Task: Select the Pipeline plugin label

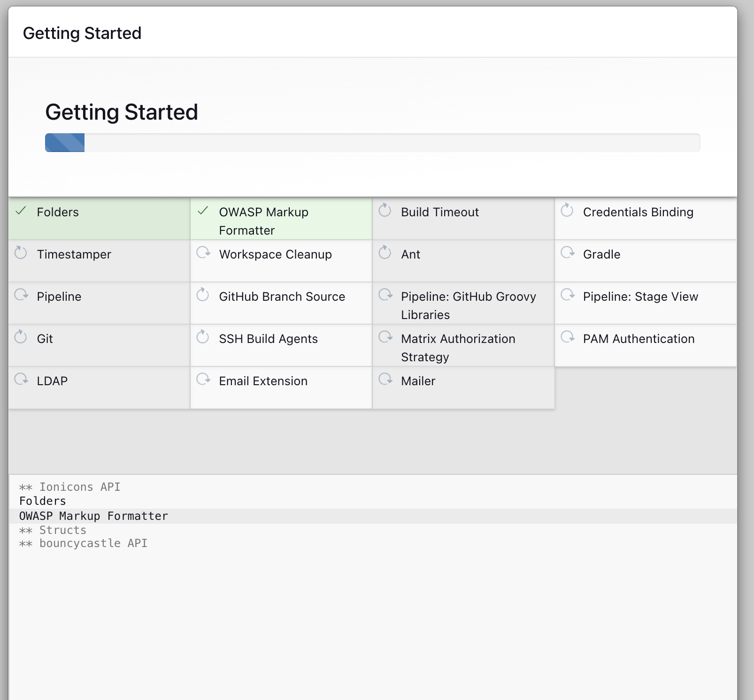Action: (59, 297)
